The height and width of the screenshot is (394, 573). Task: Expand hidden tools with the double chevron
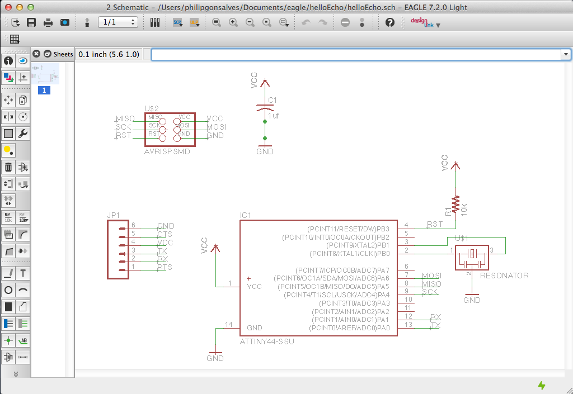click(x=16, y=374)
